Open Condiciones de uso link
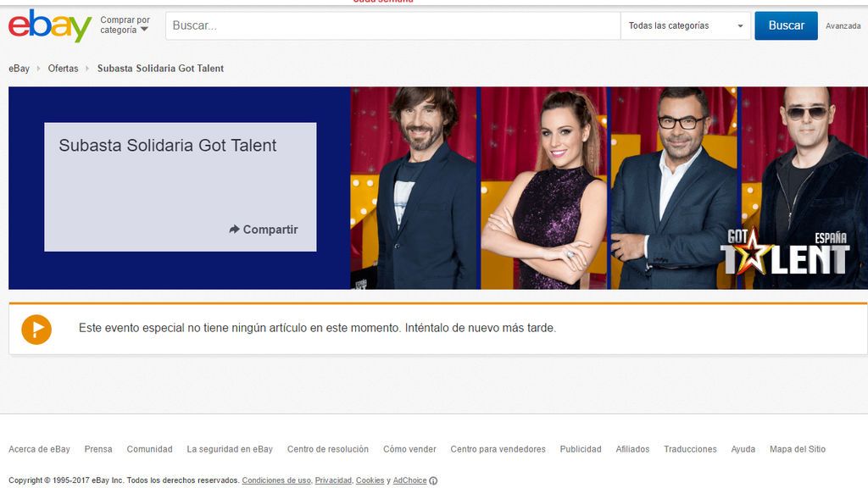Screen dimensions: 868x488 coord(276,480)
